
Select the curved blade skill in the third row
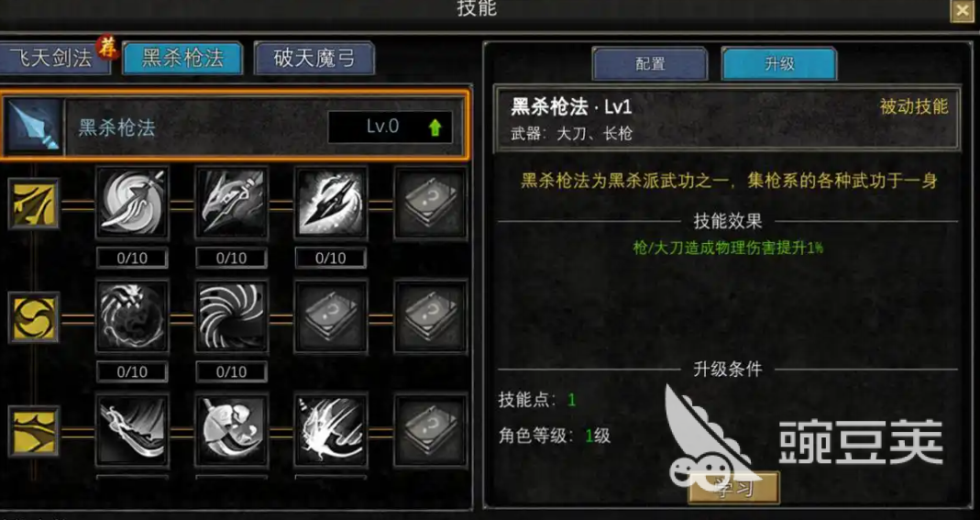pos(132,431)
